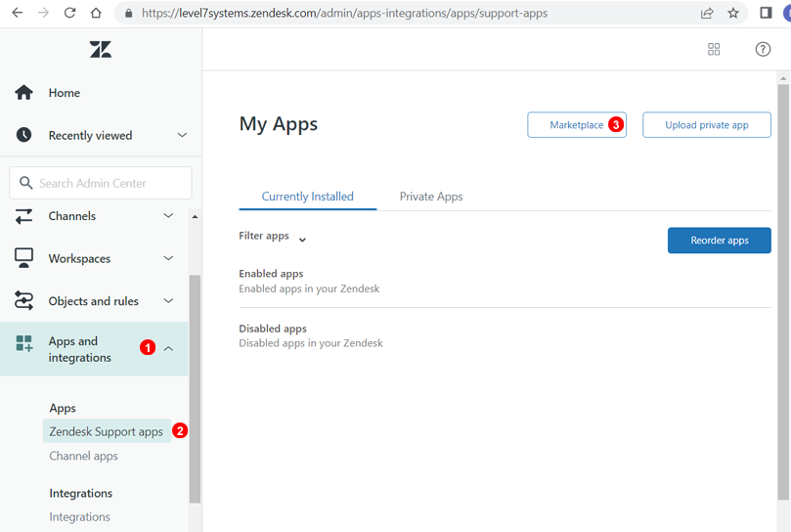791x532 pixels.
Task: Click the Objects and rules icon
Action: click(x=23, y=300)
